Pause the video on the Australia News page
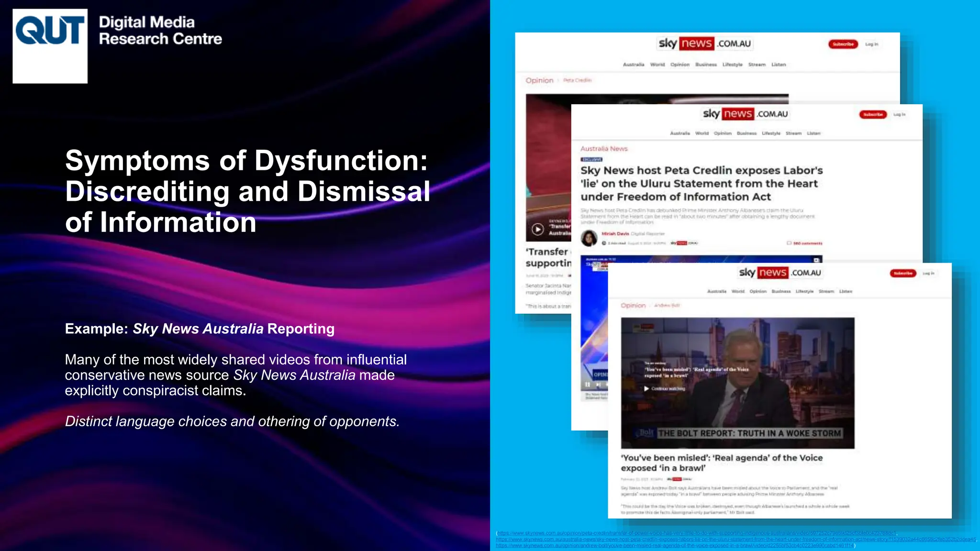 (588, 384)
